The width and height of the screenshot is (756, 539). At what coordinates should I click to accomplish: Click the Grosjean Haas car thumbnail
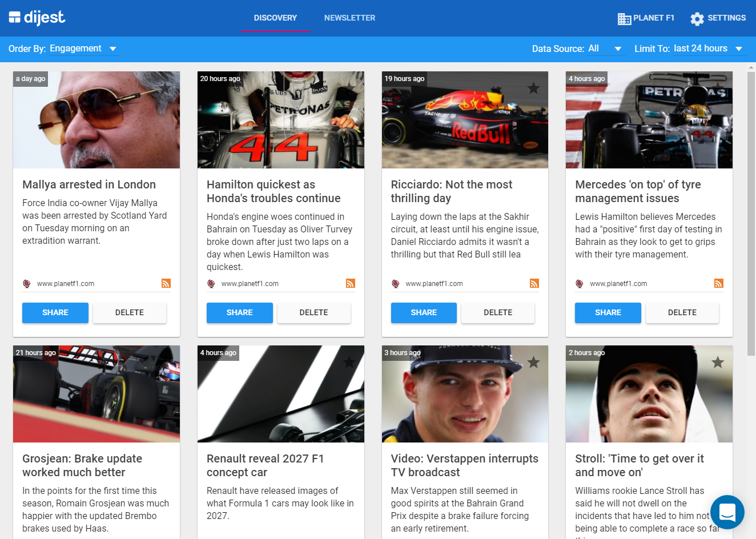point(96,394)
